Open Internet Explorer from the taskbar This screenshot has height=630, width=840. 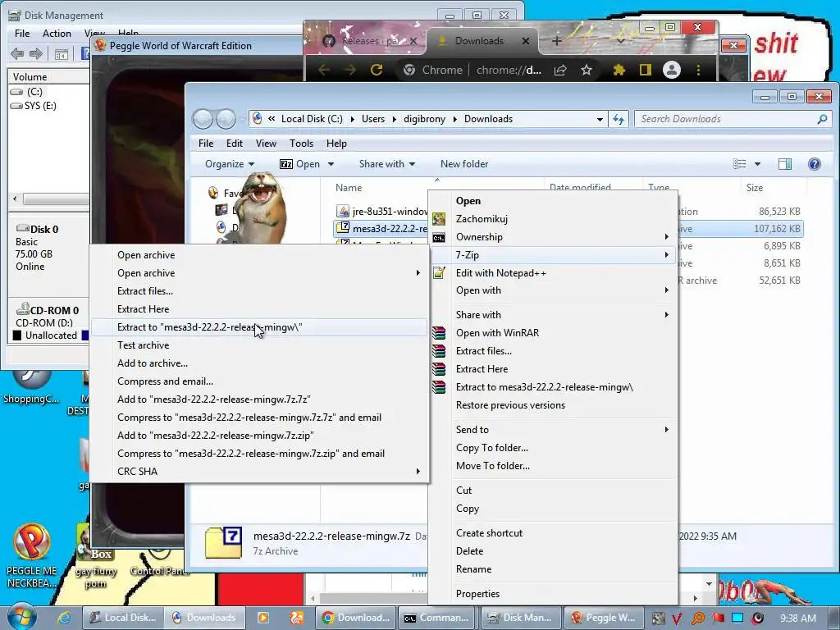64,617
